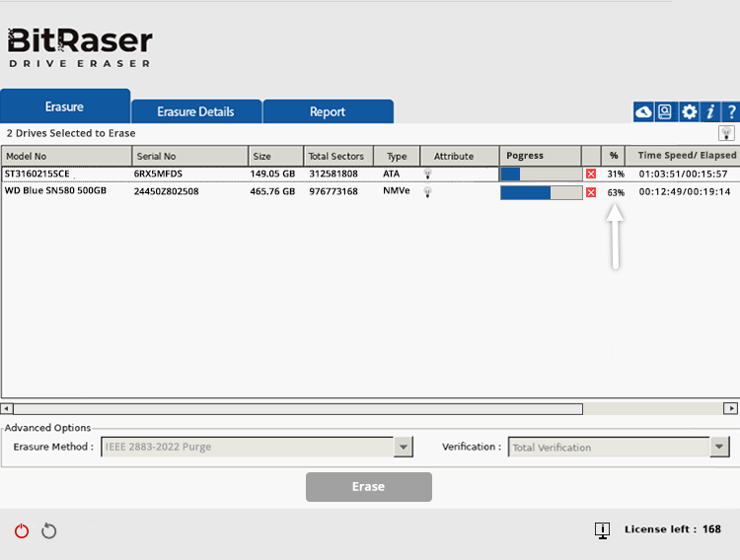Click the horizontal scrollbar right arrow
This screenshot has width=740, height=560.
tap(730, 408)
